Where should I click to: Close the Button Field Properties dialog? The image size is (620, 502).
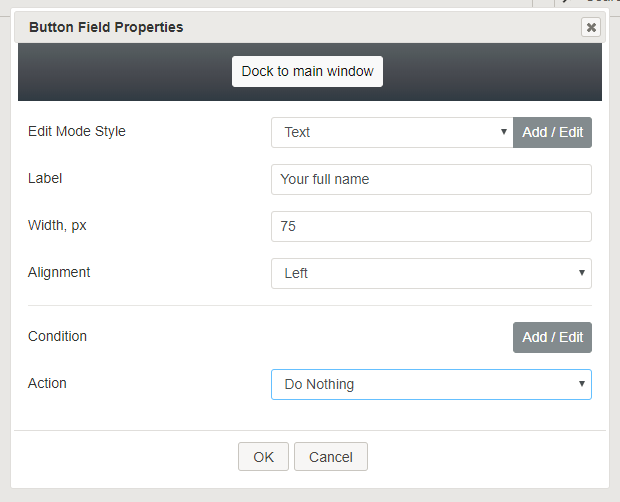pos(591,27)
